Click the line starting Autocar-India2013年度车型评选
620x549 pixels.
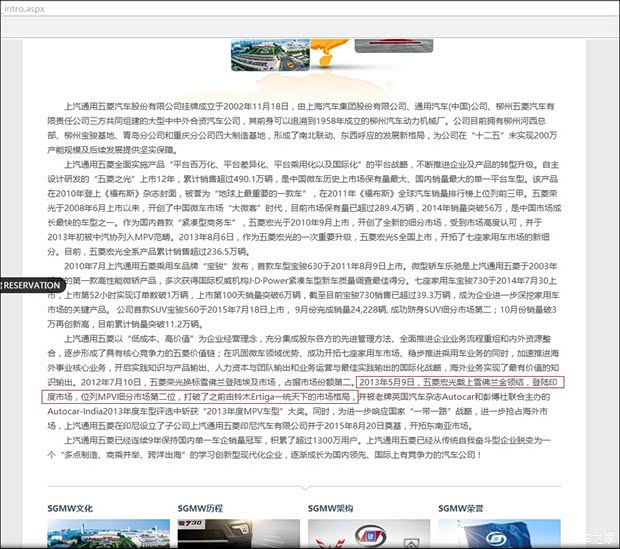(297, 411)
